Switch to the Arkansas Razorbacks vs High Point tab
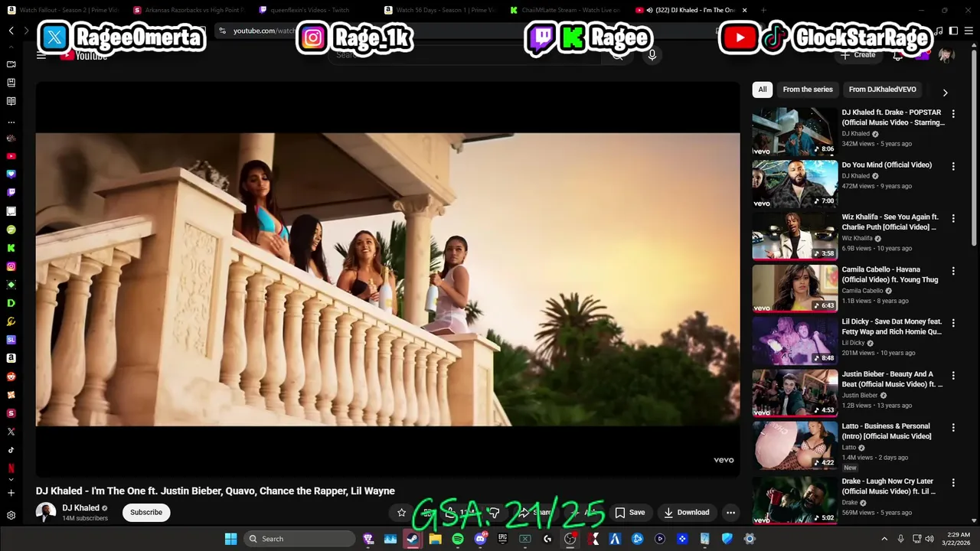The image size is (980, 551). tap(189, 10)
